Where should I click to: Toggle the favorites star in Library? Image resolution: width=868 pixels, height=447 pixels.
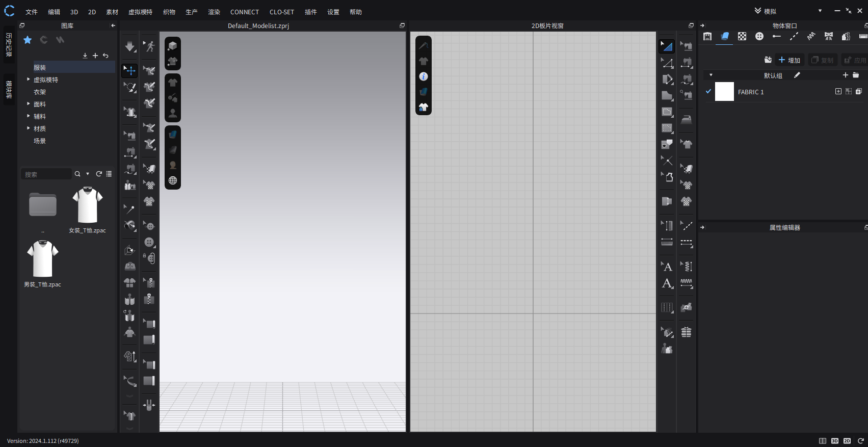[28, 40]
